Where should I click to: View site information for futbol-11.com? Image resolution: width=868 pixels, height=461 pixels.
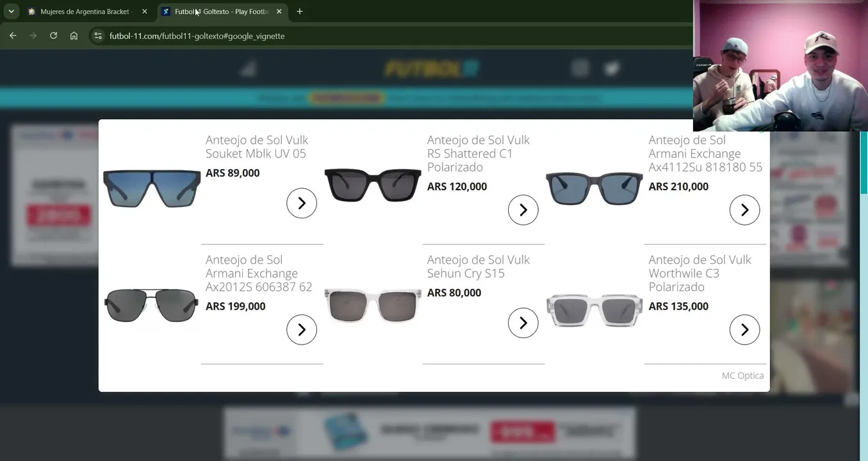coord(98,36)
